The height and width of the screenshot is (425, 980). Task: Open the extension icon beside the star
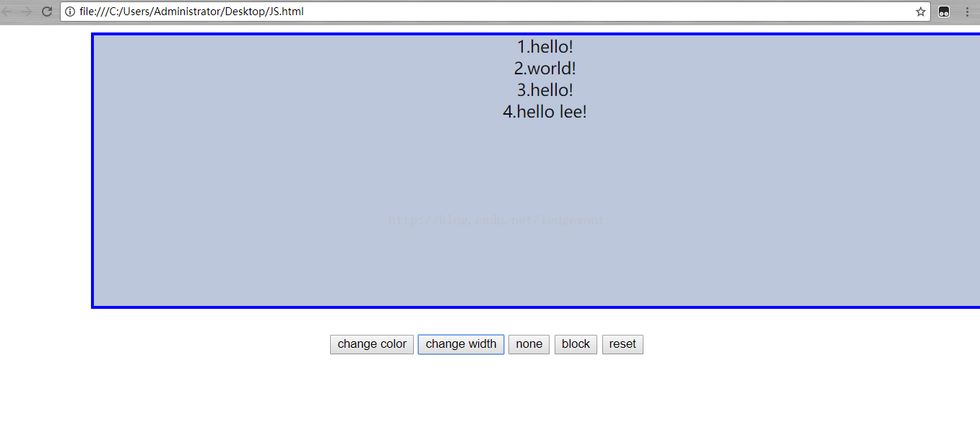944,12
